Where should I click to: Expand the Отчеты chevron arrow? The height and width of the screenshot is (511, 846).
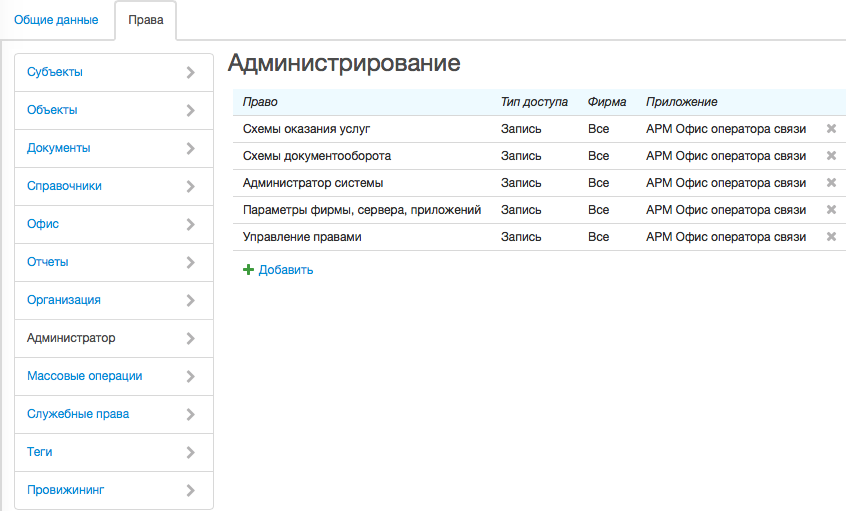(x=190, y=262)
